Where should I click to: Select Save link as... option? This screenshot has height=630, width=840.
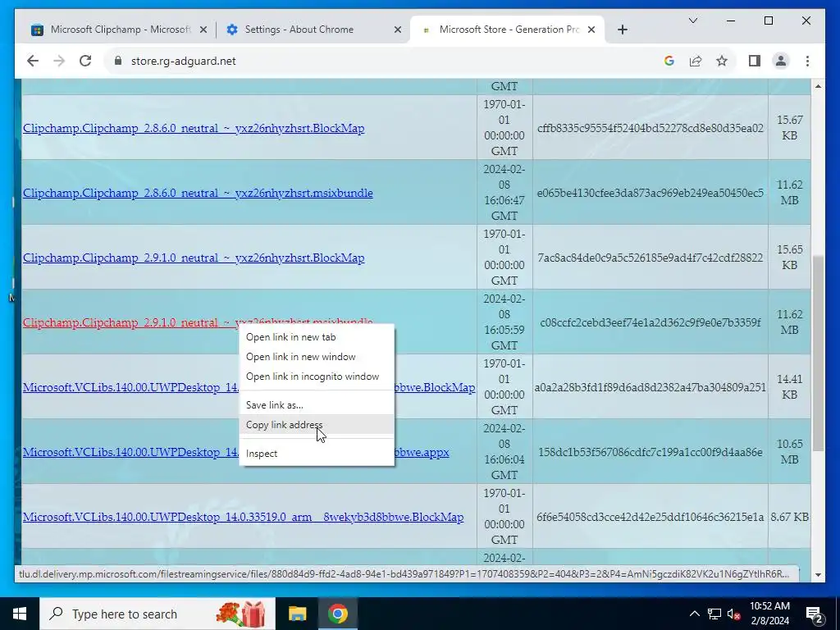click(x=317, y=405)
